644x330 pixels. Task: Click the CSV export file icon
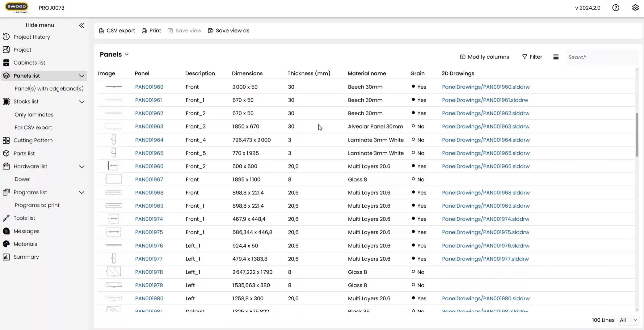(x=101, y=31)
